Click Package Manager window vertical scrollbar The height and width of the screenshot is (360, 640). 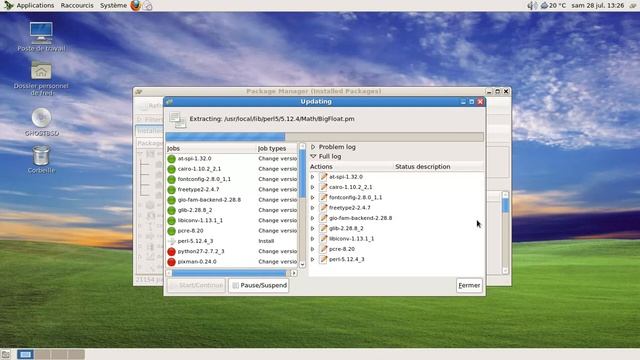[x=505, y=233]
